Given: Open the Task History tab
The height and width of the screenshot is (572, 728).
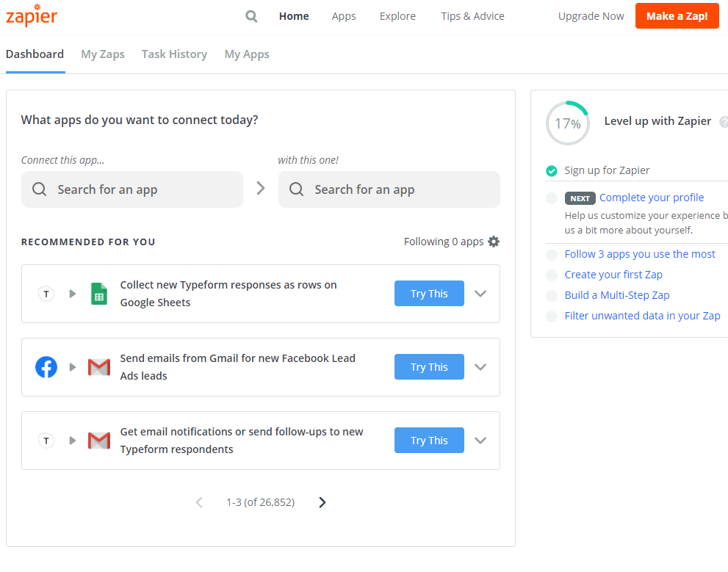Looking at the screenshot, I should pyautogui.click(x=174, y=54).
